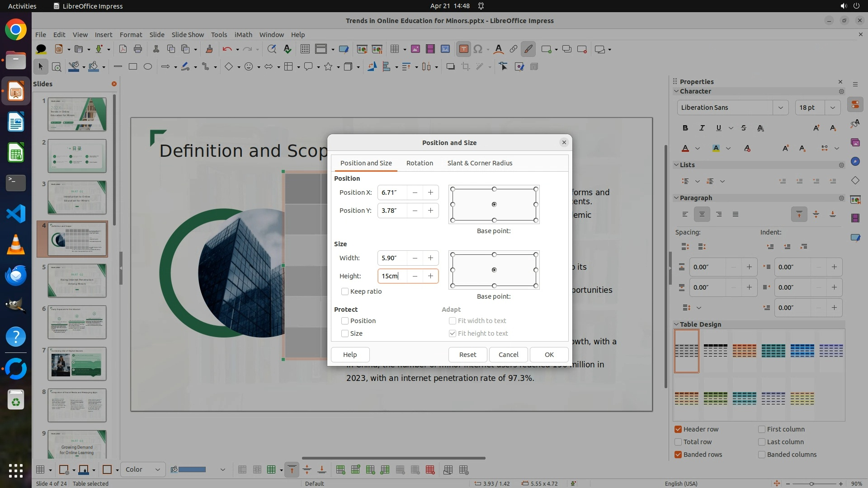This screenshot has width=868, height=488.
Task: Collapse the Table Design section
Action: point(677,324)
